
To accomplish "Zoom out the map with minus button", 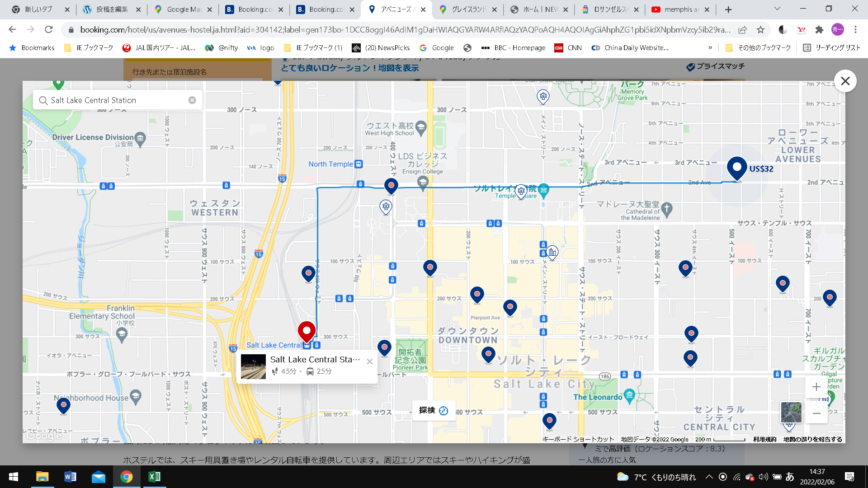I will [816, 413].
